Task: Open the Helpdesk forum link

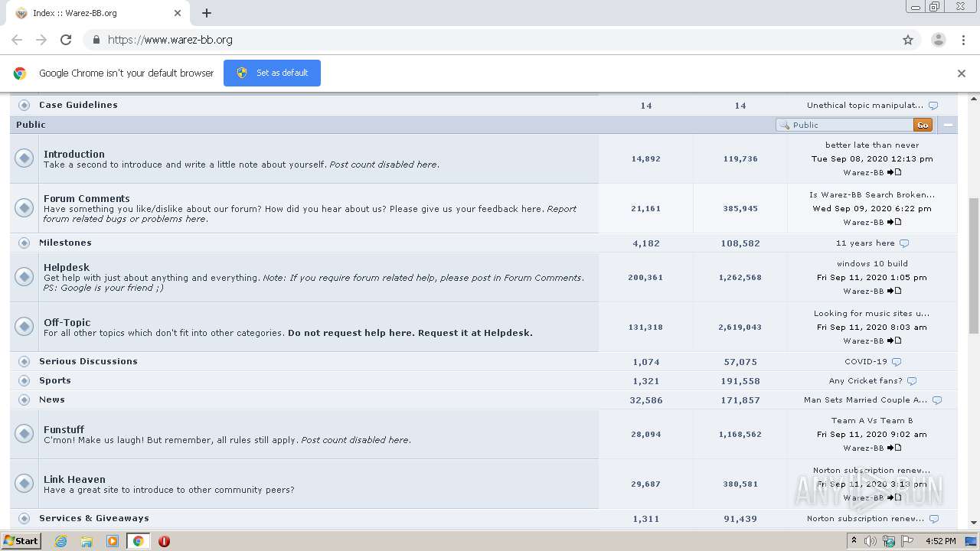Action: click(x=67, y=267)
